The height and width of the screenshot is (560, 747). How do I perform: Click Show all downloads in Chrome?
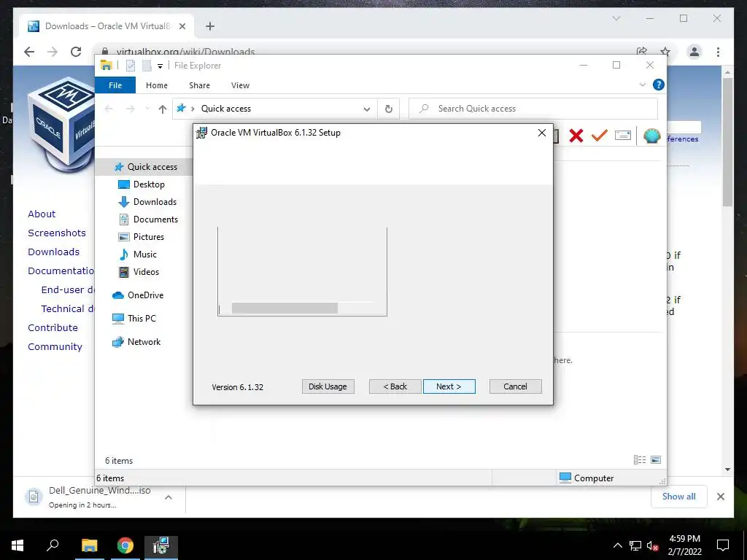[679, 496]
